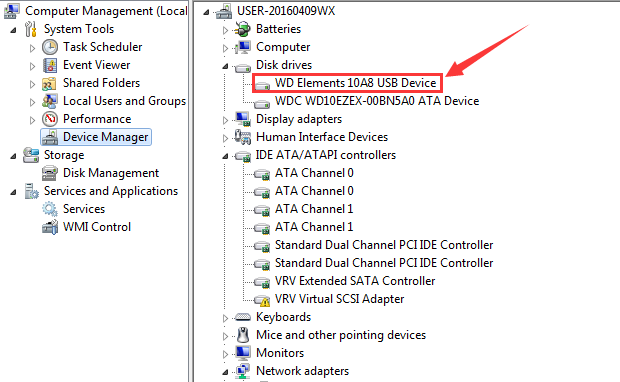Click the WMI Control icon
The height and width of the screenshot is (382, 620).
tap(50, 227)
